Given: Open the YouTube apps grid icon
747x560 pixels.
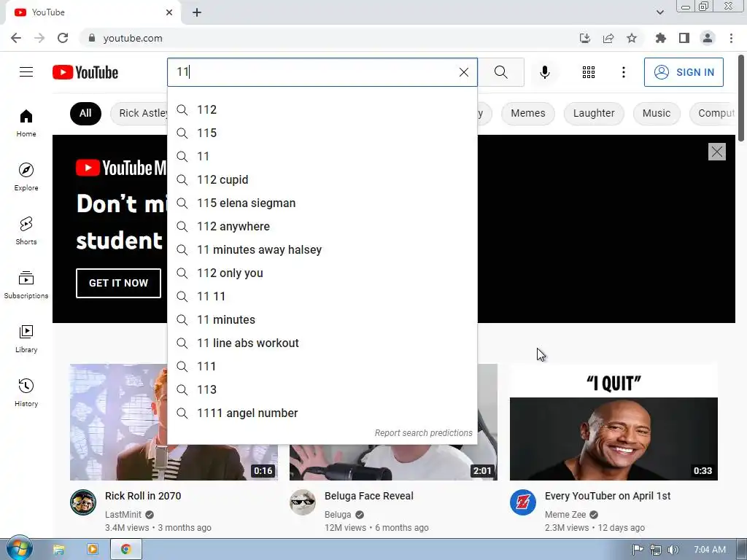Looking at the screenshot, I should tap(589, 72).
